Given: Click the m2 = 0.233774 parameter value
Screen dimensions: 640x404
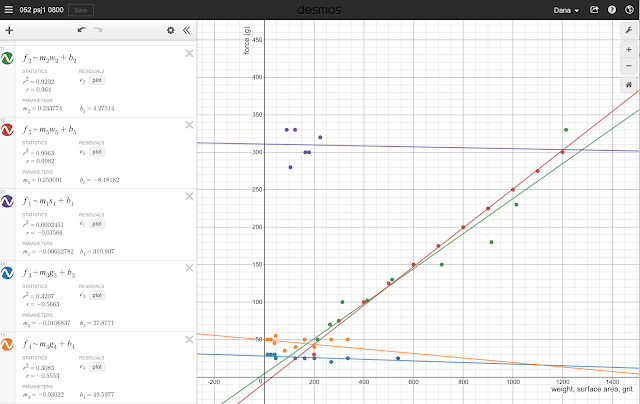Looking at the screenshot, I should pos(42,109).
